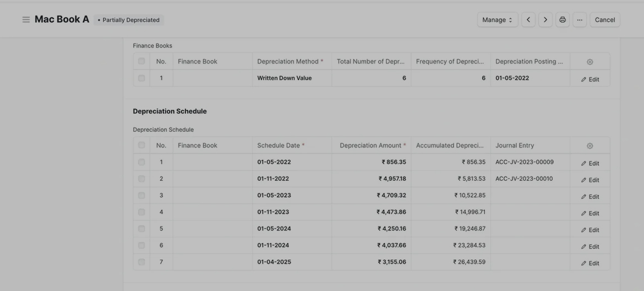Open journal entry ACC-JV-2023-00010
This screenshot has height=291, width=644.
(x=524, y=179)
